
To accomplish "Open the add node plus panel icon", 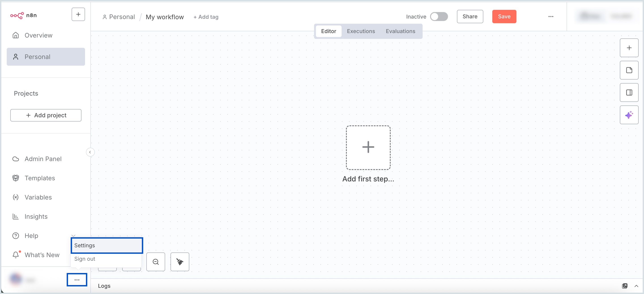I will [x=629, y=48].
